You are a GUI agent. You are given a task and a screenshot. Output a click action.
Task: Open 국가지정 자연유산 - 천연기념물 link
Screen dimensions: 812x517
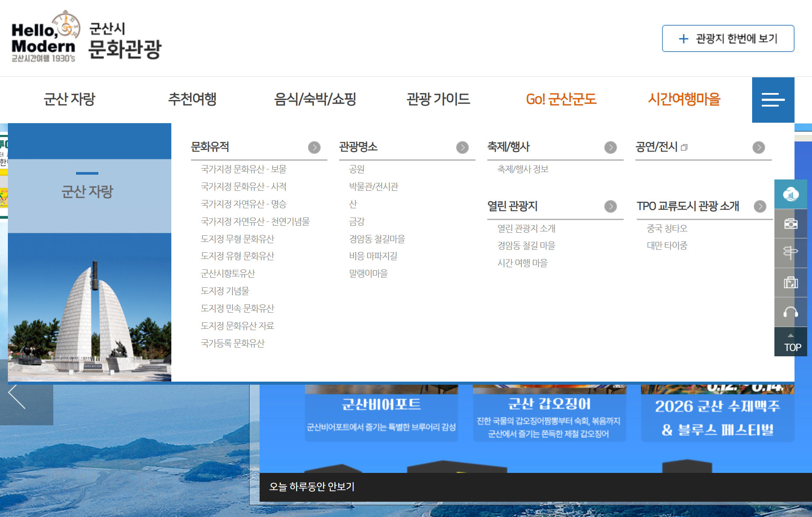click(x=255, y=221)
